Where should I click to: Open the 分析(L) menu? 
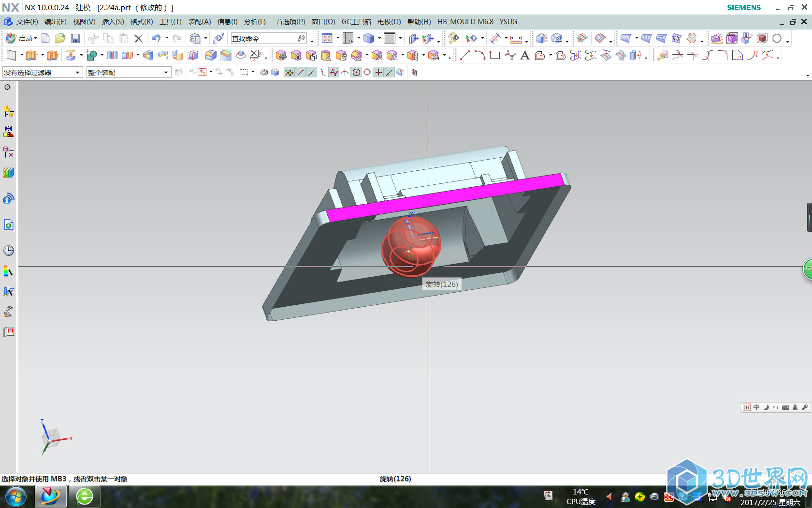click(x=255, y=22)
